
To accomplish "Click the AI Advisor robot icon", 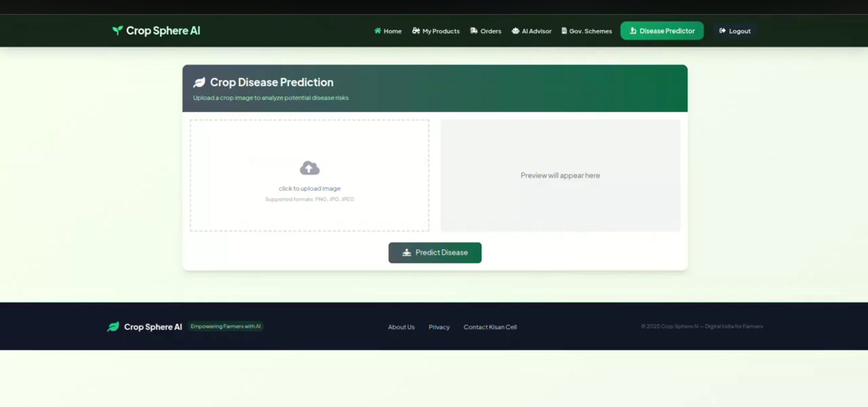I will (515, 31).
